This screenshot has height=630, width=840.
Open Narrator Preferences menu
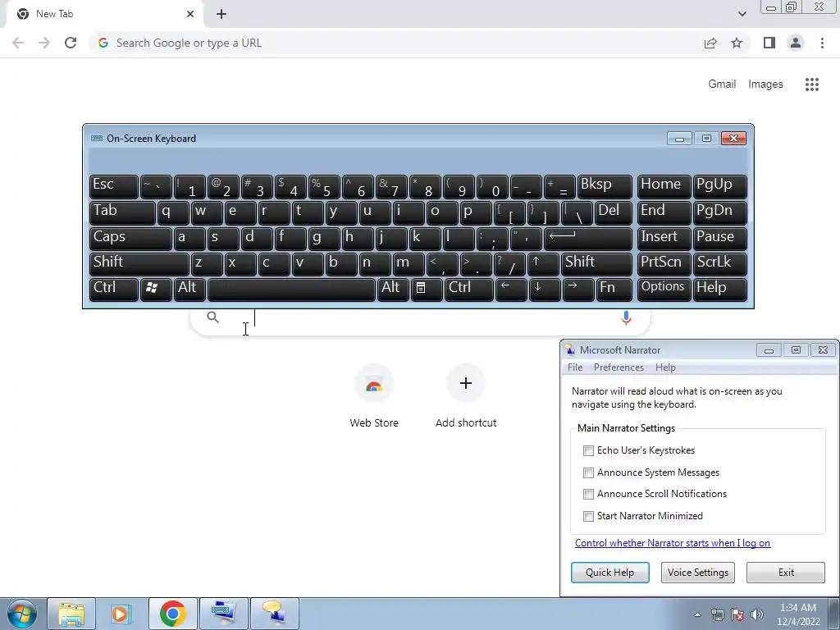click(619, 367)
